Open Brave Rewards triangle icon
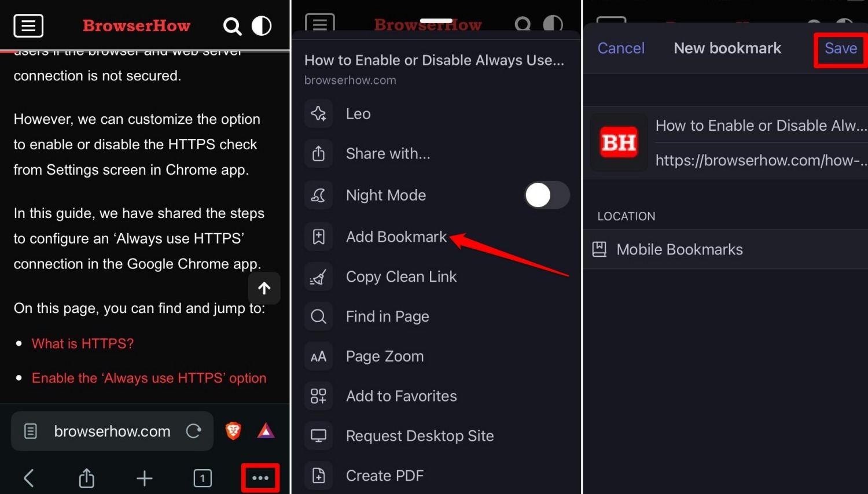The image size is (868, 494). [266, 431]
